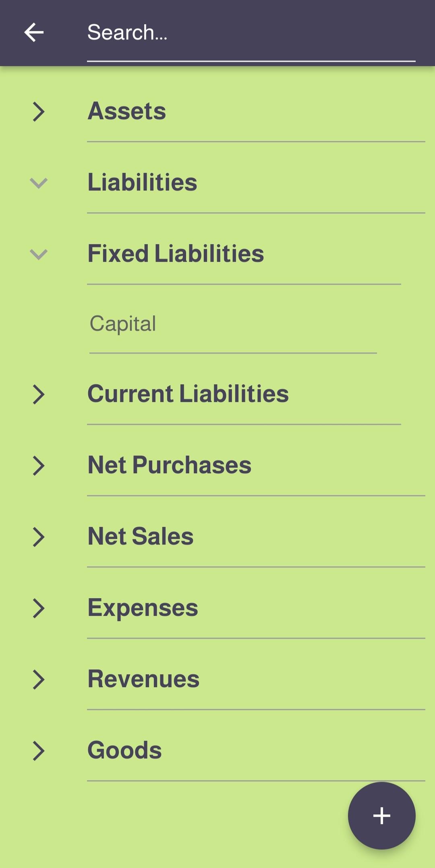The width and height of the screenshot is (435, 868).
Task: Open the Assets category label
Action: tap(127, 111)
